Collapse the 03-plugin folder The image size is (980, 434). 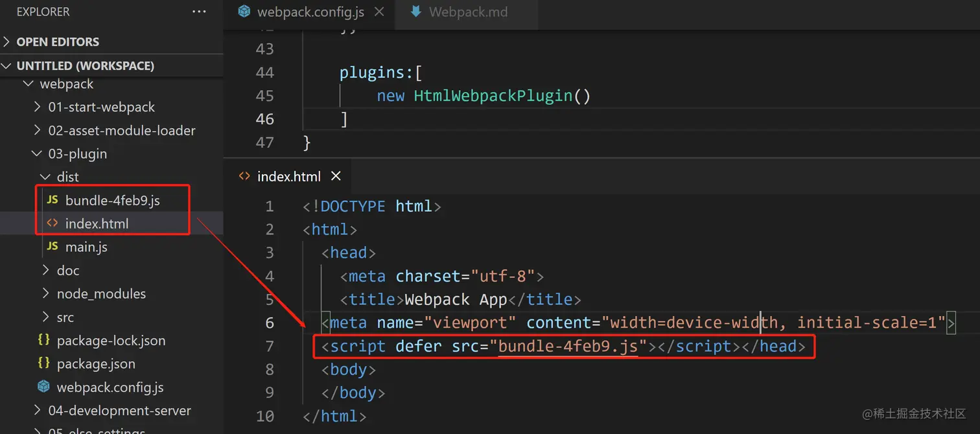[x=36, y=154]
